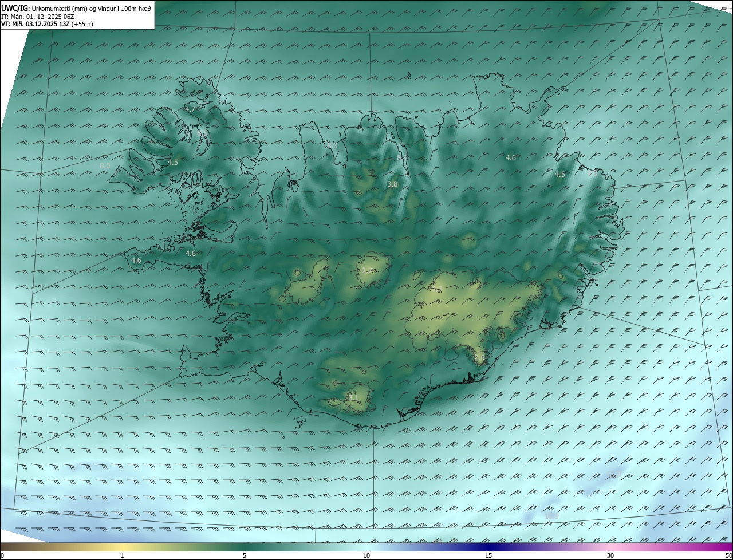Click the 8.5 precipitation value label
733x560 pixels.
tap(202, 133)
